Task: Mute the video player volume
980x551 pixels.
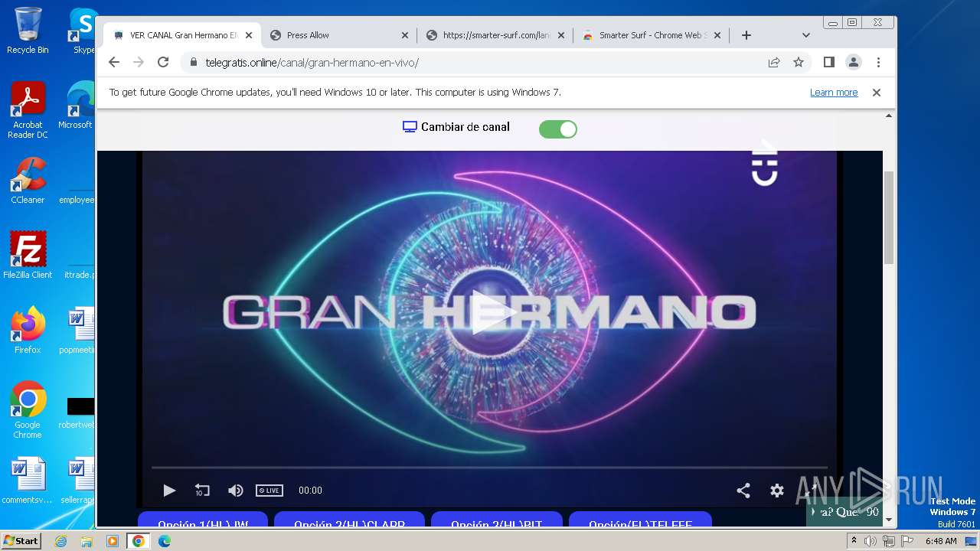Action: [x=236, y=491]
